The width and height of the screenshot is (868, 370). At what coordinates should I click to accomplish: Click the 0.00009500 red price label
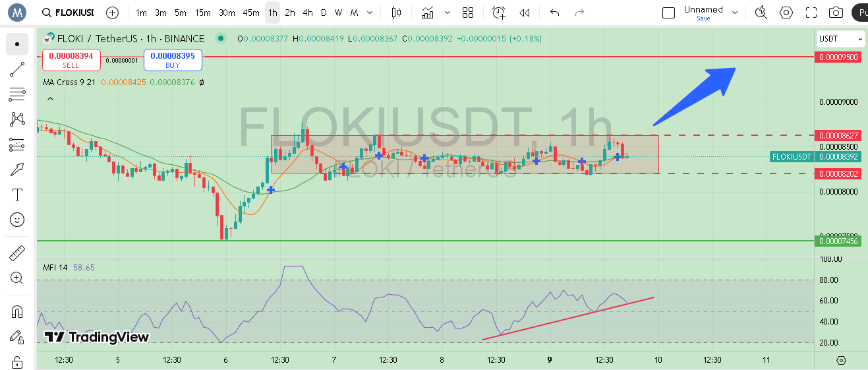pyautogui.click(x=838, y=57)
